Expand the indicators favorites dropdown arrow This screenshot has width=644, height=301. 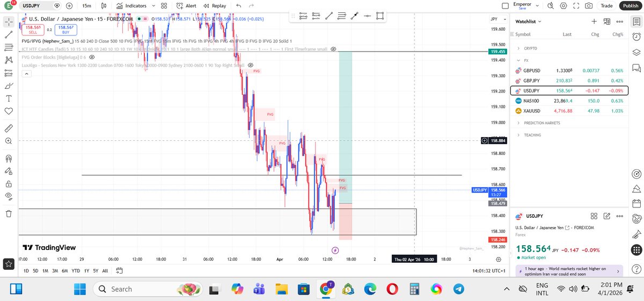pyautogui.click(x=152, y=6)
